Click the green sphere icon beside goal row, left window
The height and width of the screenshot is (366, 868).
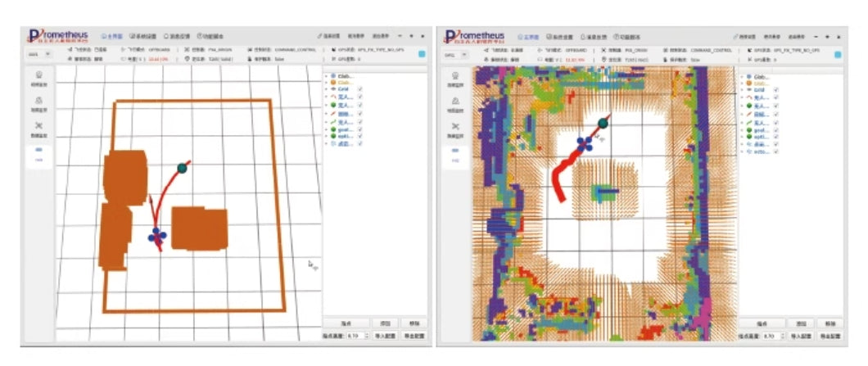point(332,129)
